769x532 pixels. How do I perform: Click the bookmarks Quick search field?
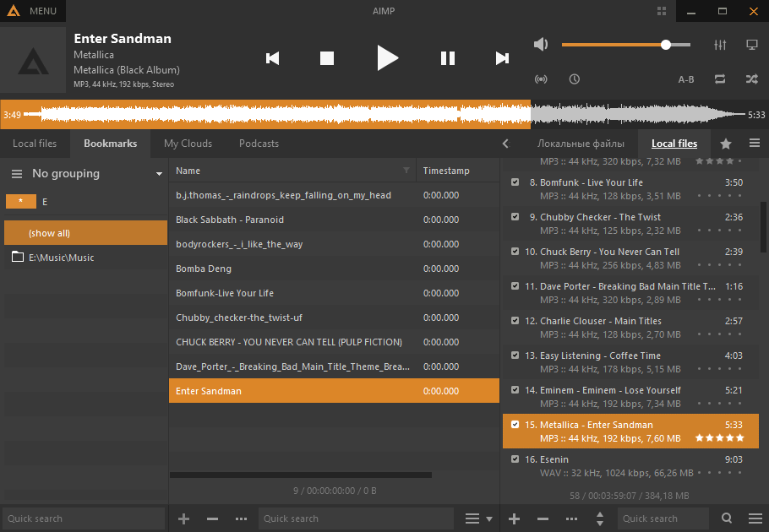click(356, 518)
